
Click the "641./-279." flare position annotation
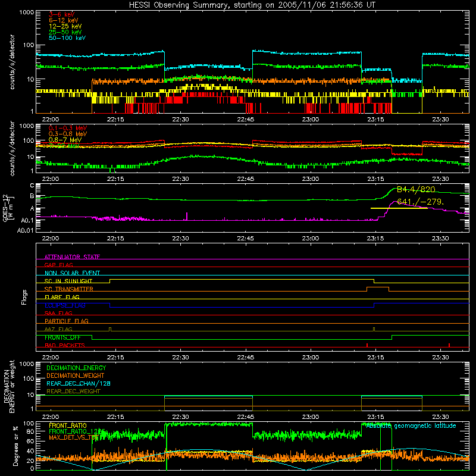click(420, 202)
